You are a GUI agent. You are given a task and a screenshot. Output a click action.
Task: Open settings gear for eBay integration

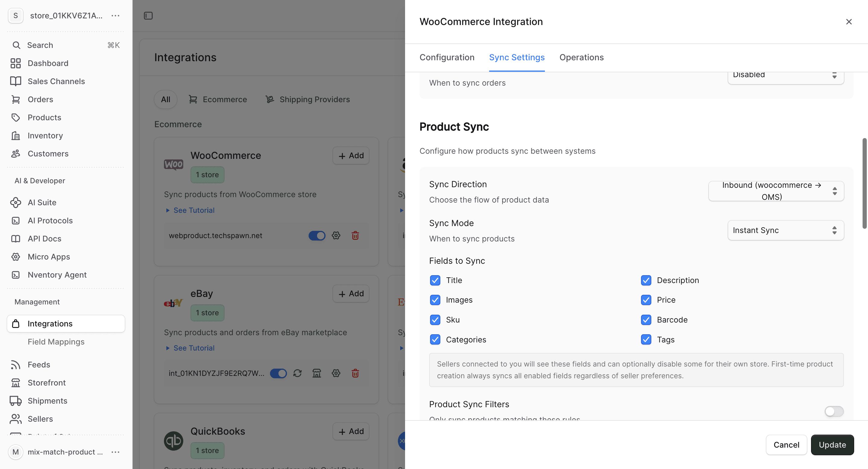336,373
